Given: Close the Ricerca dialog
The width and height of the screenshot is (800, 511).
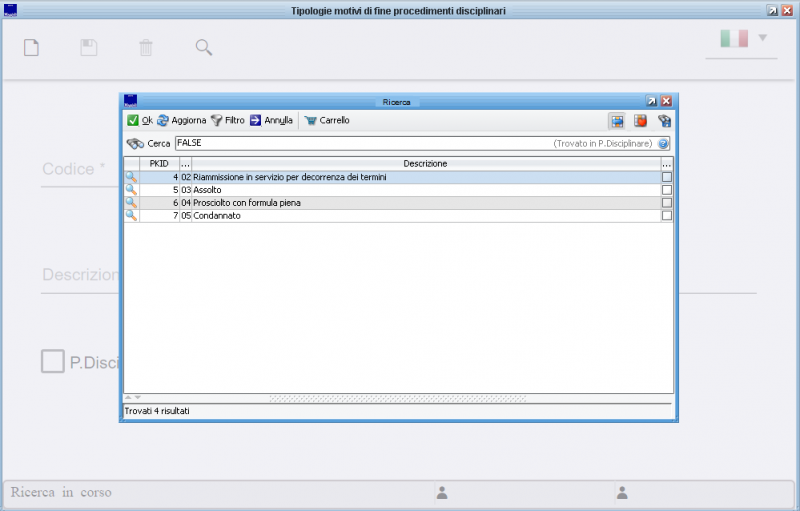Looking at the screenshot, I should click(666, 101).
